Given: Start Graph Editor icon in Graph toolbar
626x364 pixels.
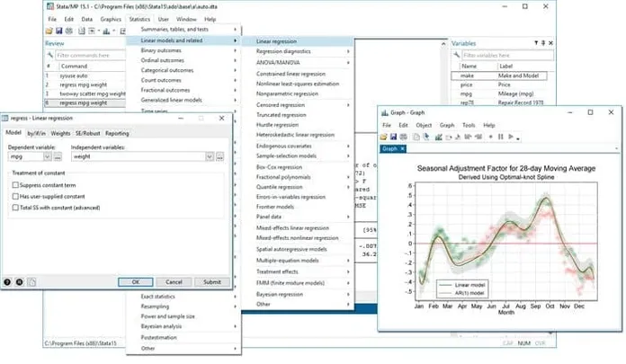Looking at the screenshot, I should click(x=439, y=137).
